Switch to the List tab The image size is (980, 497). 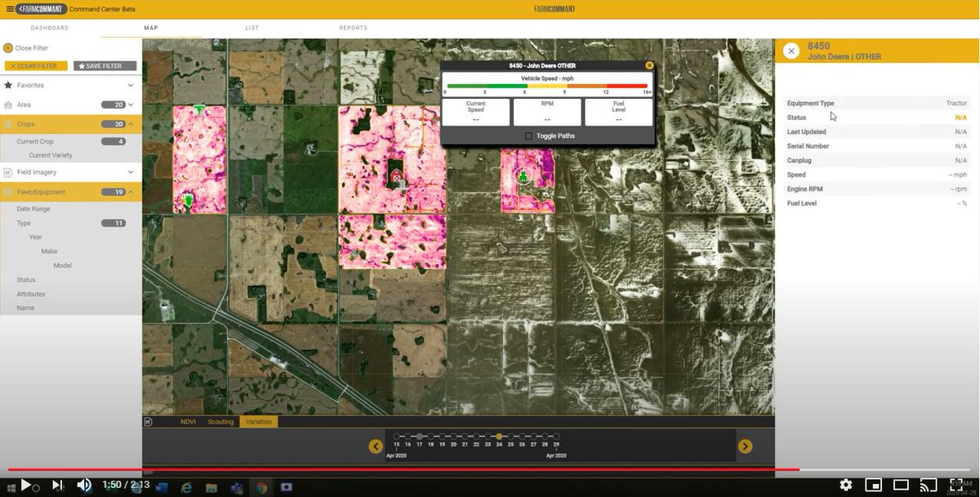pos(252,28)
